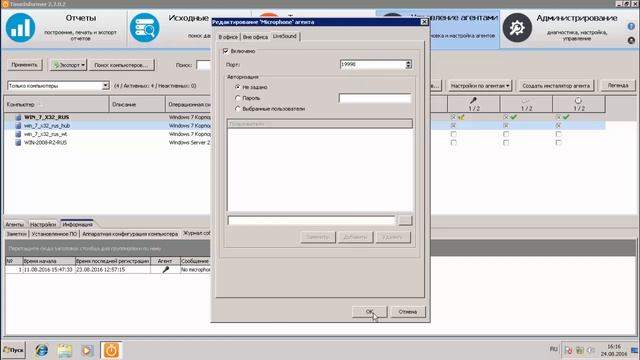Viewport: 640px width, 360px height.
Task: Click Создать инсталлятор агента button
Action: pyautogui.click(x=556, y=86)
